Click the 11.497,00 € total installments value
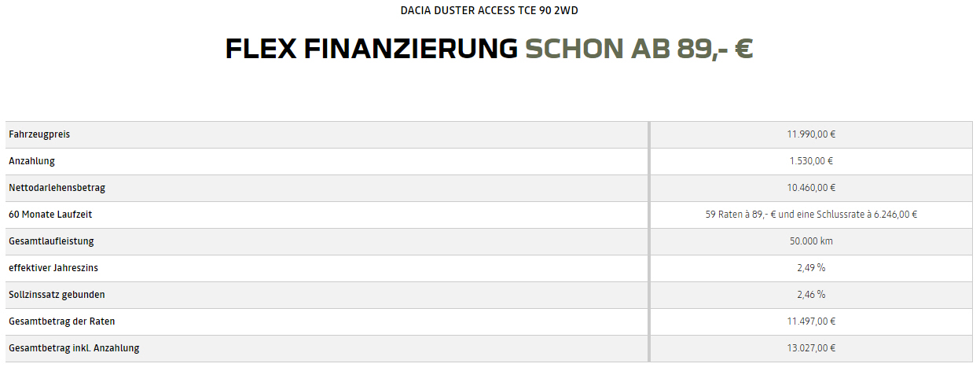The height and width of the screenshot is (371, 980). pos(811,321)
